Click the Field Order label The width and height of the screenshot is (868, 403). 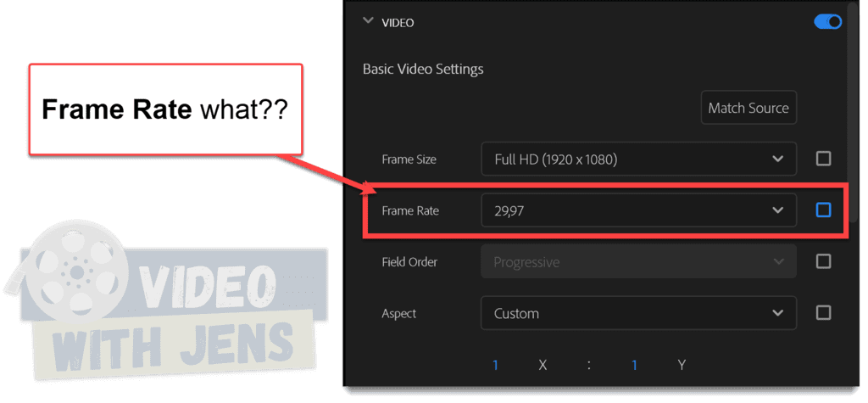(x=409, y=261)
